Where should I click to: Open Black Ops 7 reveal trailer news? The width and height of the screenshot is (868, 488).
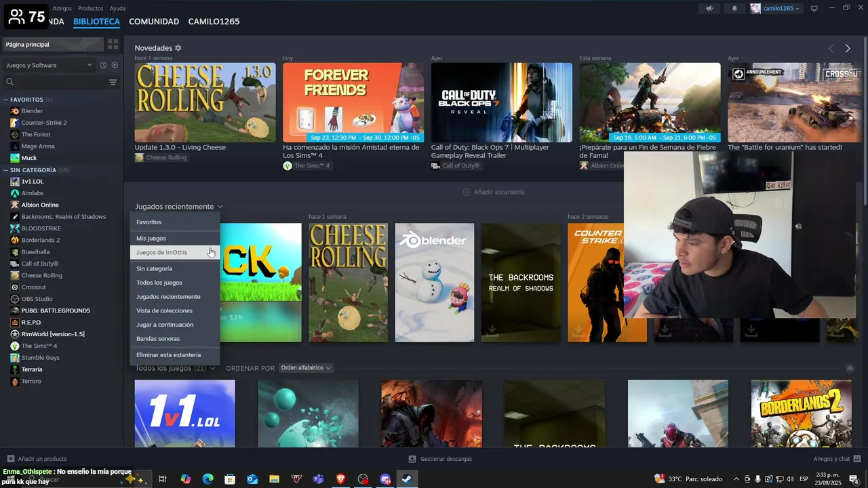(502, 102)
